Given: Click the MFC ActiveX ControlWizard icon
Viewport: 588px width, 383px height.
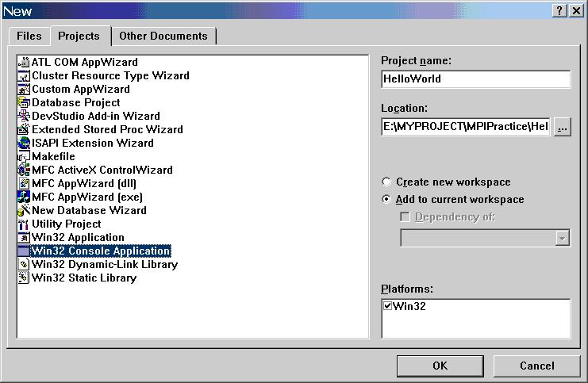Looking at the screenshot, I should point(24,170).
